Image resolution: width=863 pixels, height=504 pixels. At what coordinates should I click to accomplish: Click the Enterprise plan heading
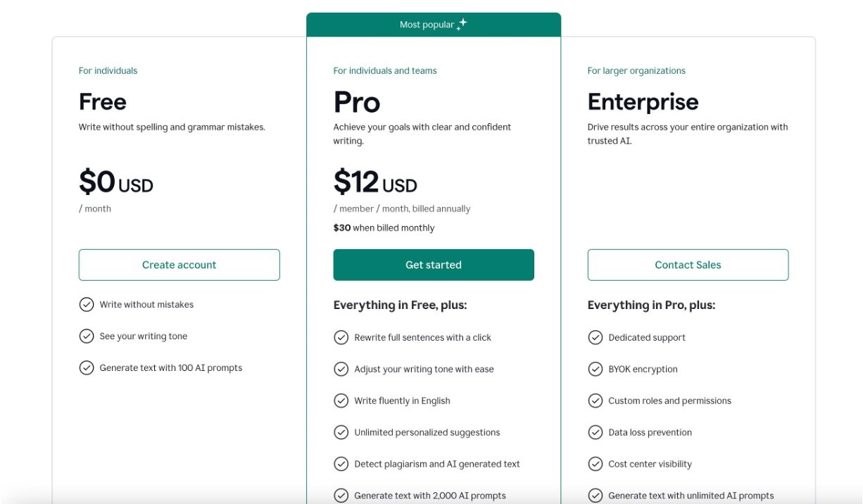[x=643, y=102]
